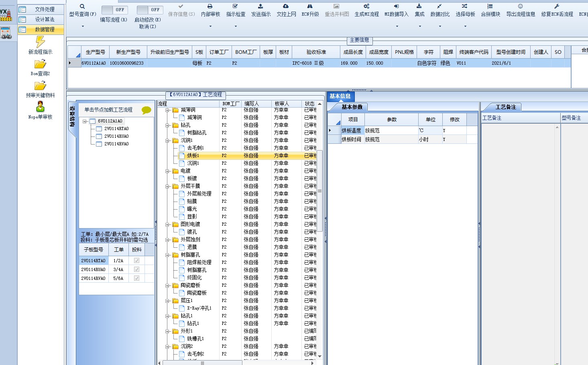
Task: Check the box beside tree node 2V0114RUA0
Action: 99,136
